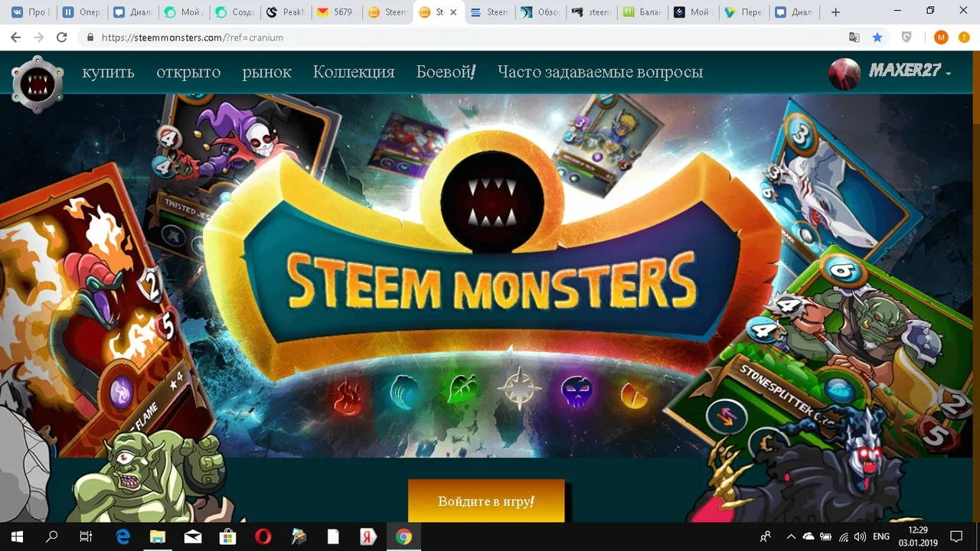Click the volume icon in system tray
980x551 pixels.
click(x=860, y=536)
